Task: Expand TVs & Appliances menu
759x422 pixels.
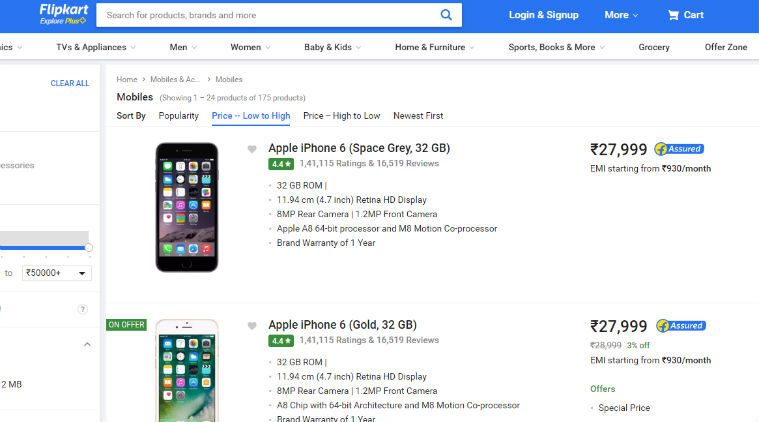Action: (96, 47)
